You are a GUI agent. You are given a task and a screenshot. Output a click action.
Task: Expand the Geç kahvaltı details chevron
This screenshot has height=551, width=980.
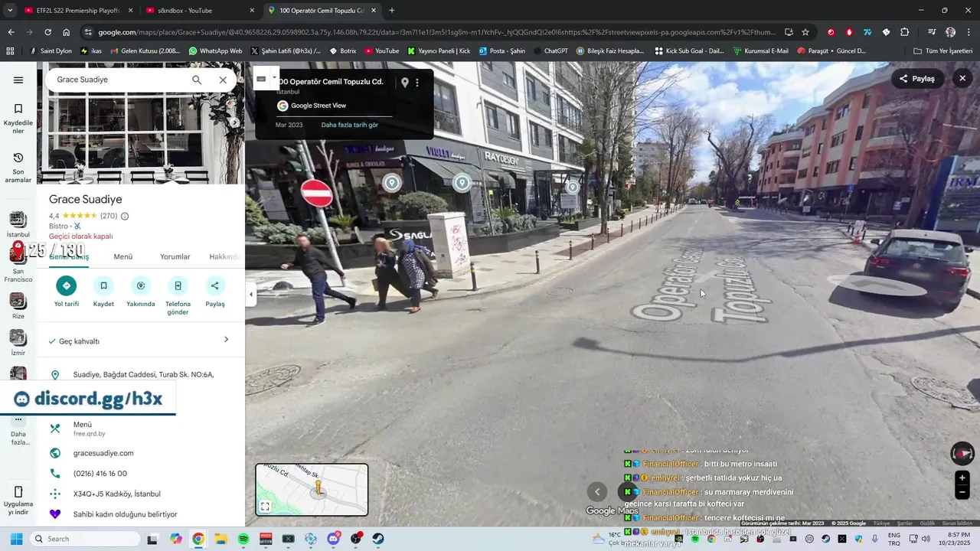(x=226, y=340)
